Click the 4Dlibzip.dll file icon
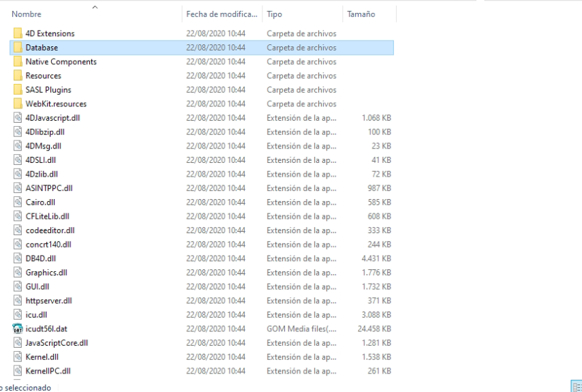The width and height of the screenshot is (582, 392). click(18, 132)
